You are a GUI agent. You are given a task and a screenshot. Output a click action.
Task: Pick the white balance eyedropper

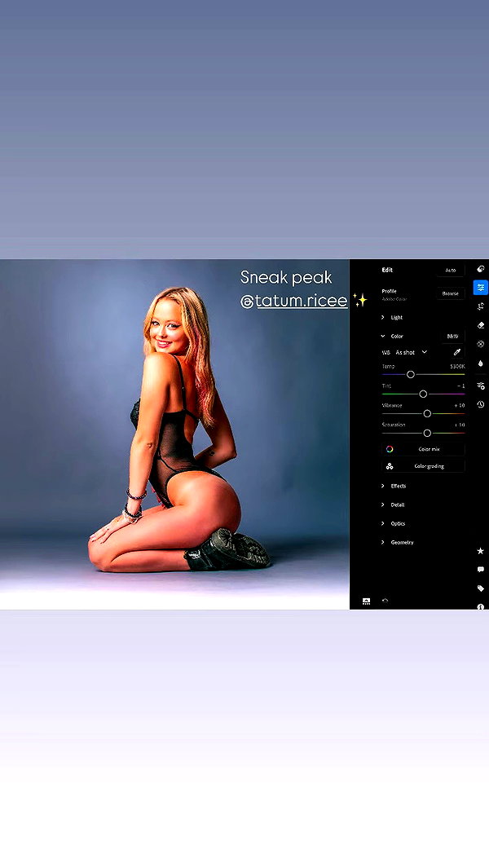[x=457, y=352]
